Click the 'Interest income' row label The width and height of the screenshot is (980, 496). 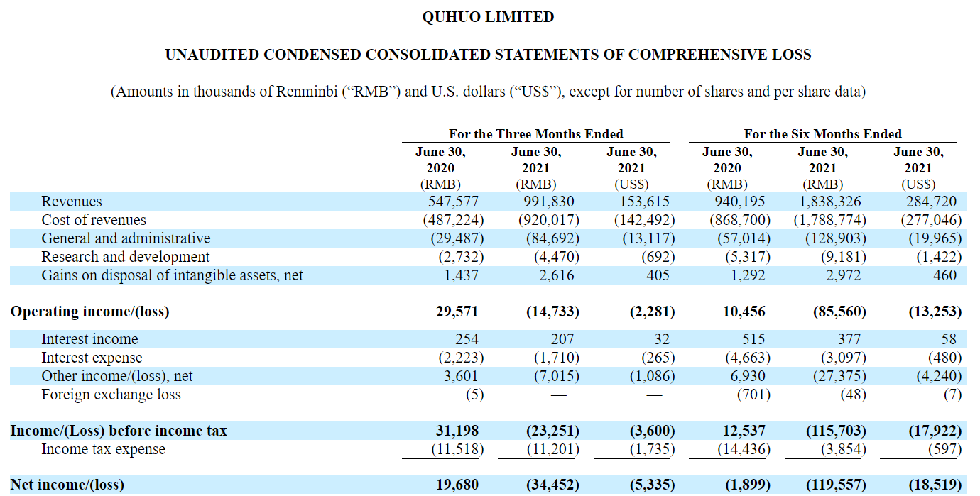pyautogui.click(x=89, y=339)
